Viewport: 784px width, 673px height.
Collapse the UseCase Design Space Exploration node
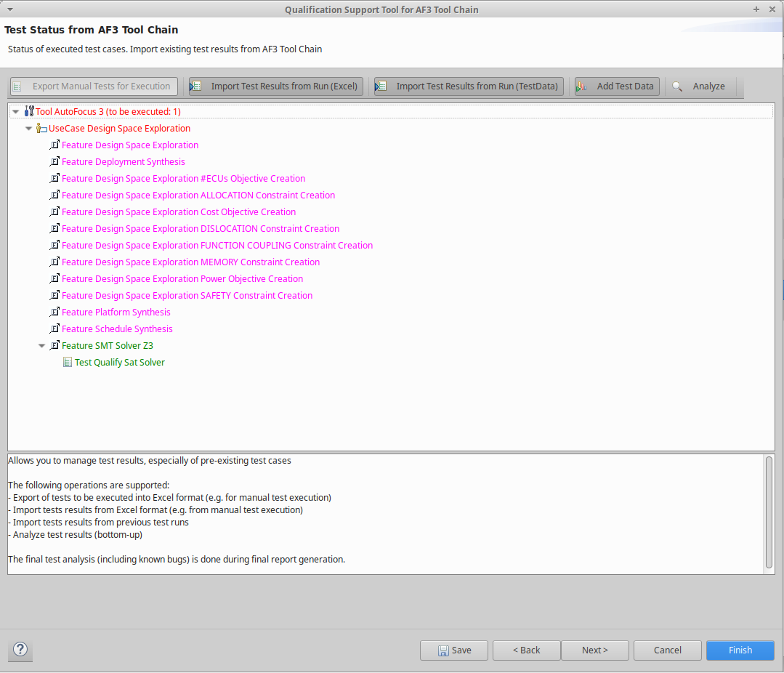pos(28,129)
